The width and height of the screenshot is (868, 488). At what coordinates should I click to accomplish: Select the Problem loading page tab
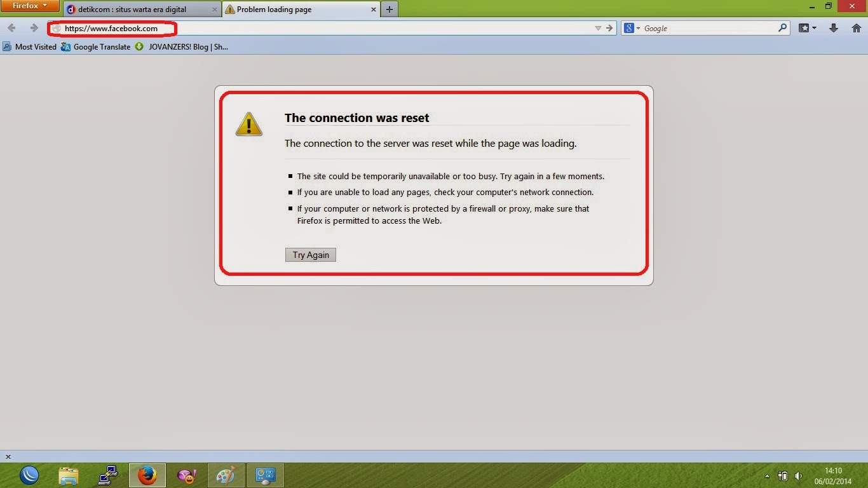tap(302, 10)
